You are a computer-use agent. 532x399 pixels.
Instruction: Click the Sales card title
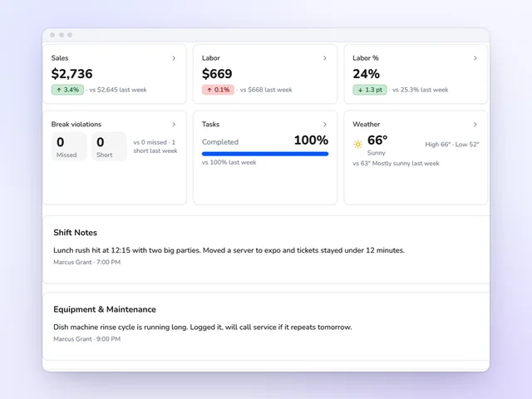point(60,58)
